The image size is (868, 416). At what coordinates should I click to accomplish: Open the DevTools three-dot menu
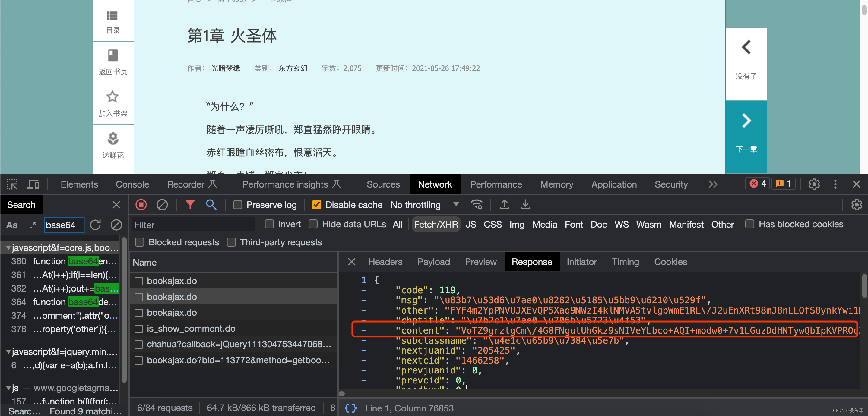click(x=835, y=184)
